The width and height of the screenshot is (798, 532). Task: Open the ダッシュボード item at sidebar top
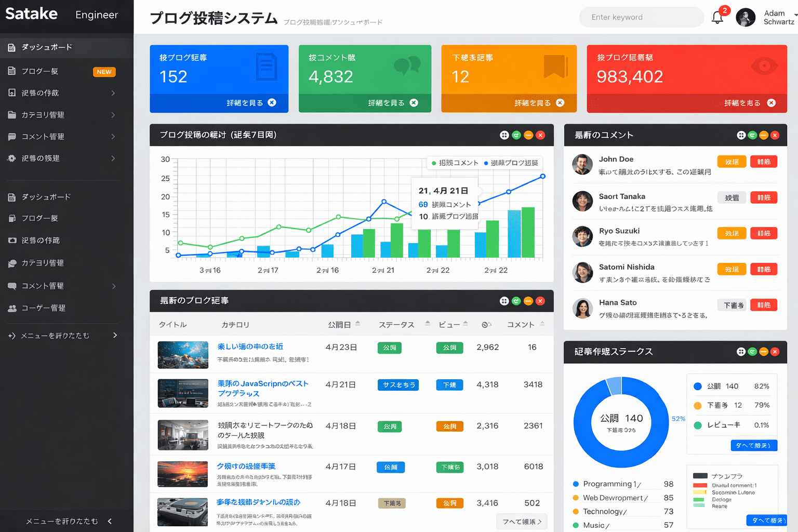47,47
